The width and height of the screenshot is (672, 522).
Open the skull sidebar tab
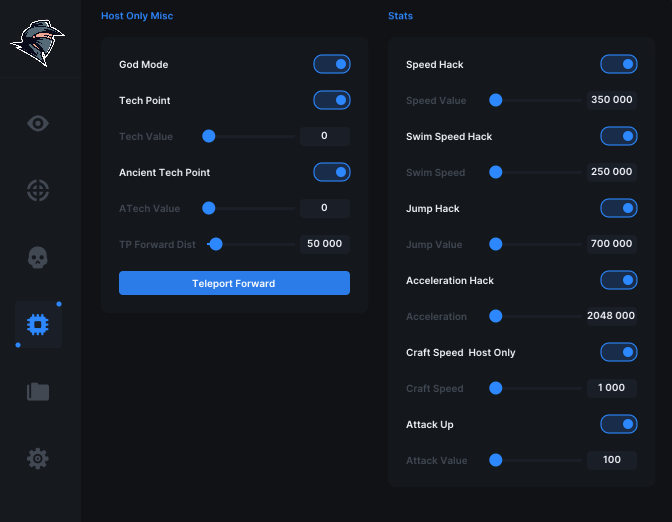pyautogui.click(x=38, y=257)
